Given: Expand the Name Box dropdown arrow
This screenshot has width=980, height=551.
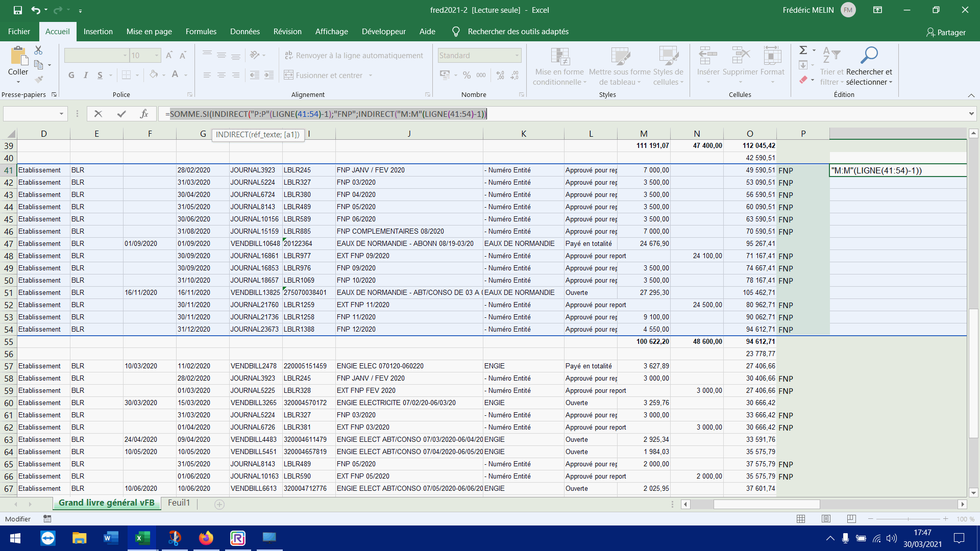Looking at the screenshot, I should (61, 114).
